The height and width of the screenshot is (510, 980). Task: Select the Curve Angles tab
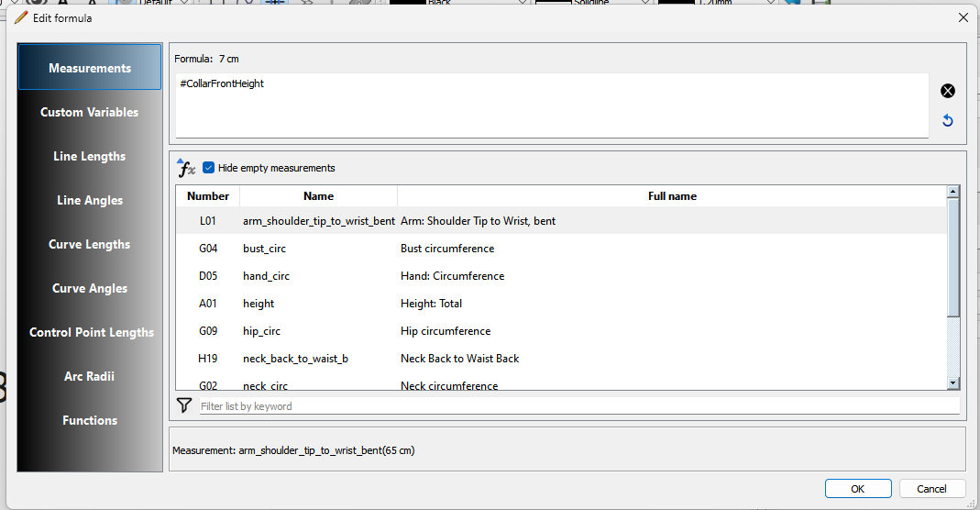coord(89,288)
